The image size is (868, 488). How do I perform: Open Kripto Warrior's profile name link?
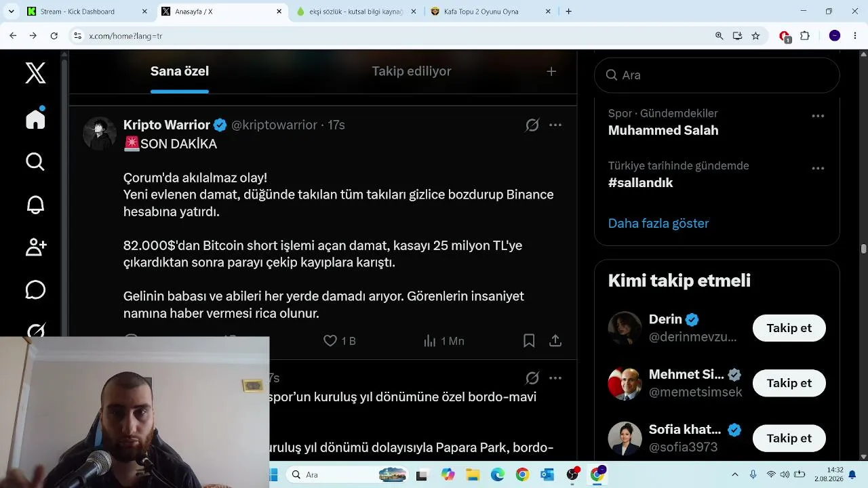tap(167, 125)
